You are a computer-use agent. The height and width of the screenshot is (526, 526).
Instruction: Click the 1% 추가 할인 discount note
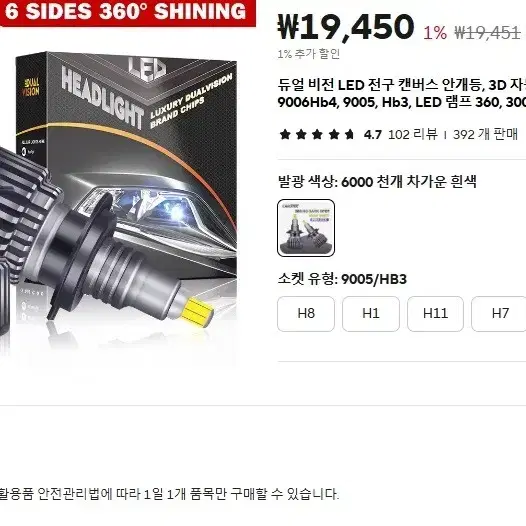pyautogui.click(x=309, y=54)
